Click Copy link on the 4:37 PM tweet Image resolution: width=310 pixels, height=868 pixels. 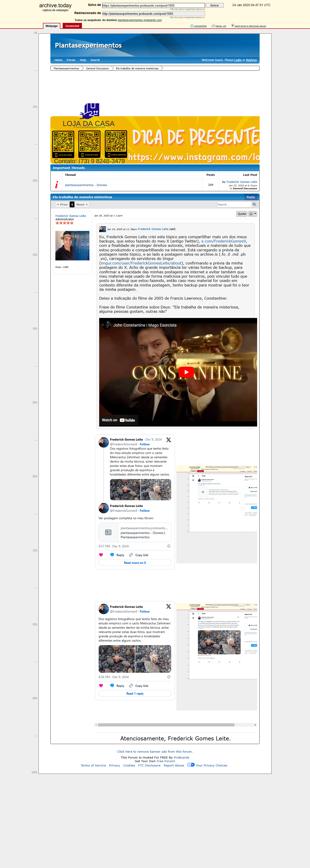coord(139,555)
